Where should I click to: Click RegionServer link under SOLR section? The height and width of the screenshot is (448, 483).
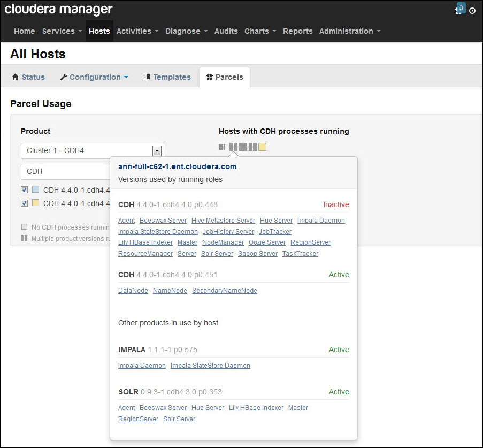point(139,419)
